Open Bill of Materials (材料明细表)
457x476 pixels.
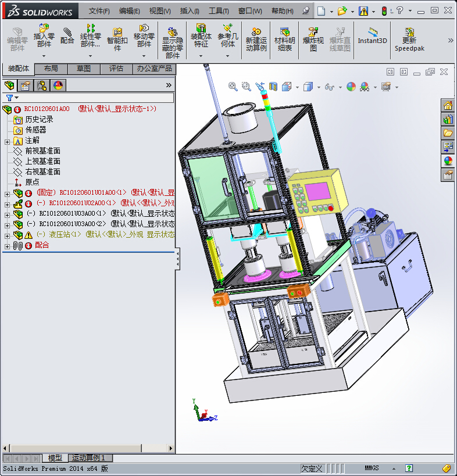coord(284,40)
